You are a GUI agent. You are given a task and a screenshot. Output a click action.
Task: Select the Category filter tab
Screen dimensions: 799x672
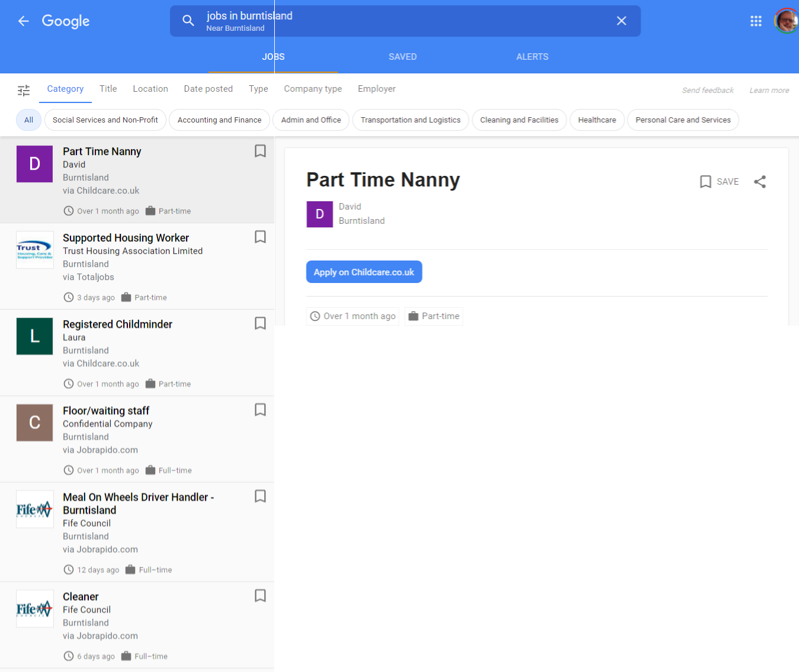pos(65,89)
